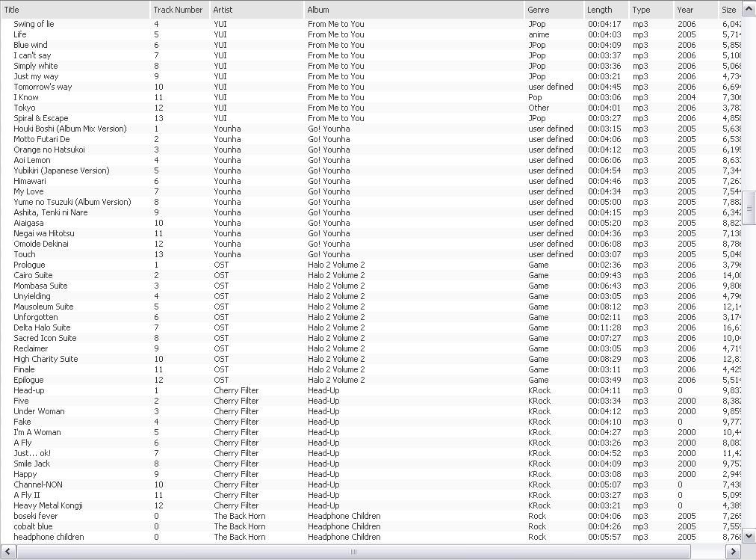Select the track 'High Charity Suite'
756x560 pixels.
click(x=46, y=360)
